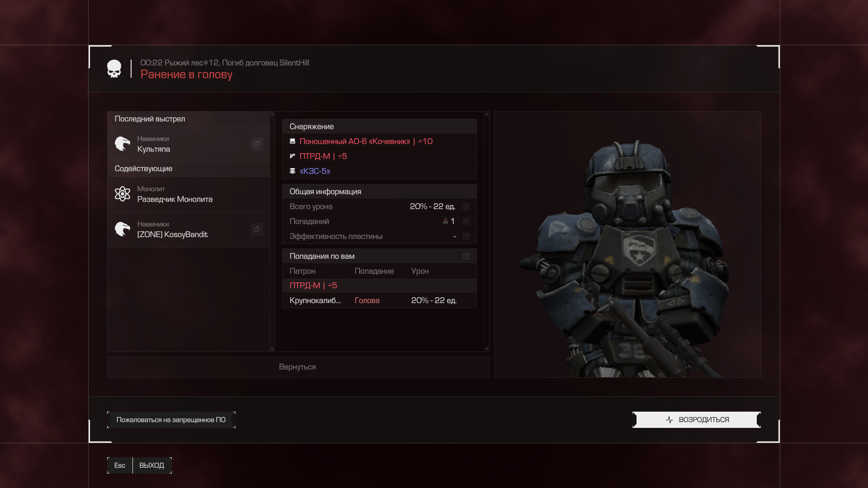Viewport: 868px width, 488px height.
Task: Open the «КЗС-5» container link
Action: coord(315,171)
